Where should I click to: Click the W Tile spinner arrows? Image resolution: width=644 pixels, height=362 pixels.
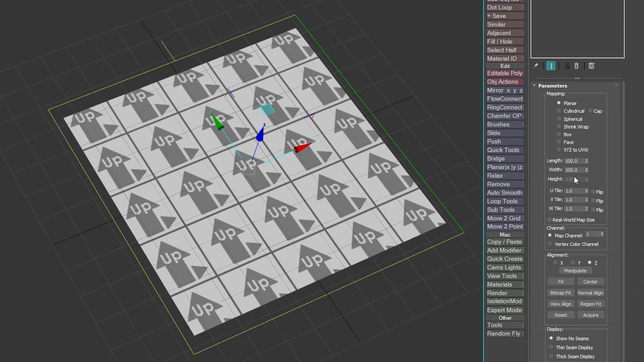pyautogui.click(x=586, y=209)
